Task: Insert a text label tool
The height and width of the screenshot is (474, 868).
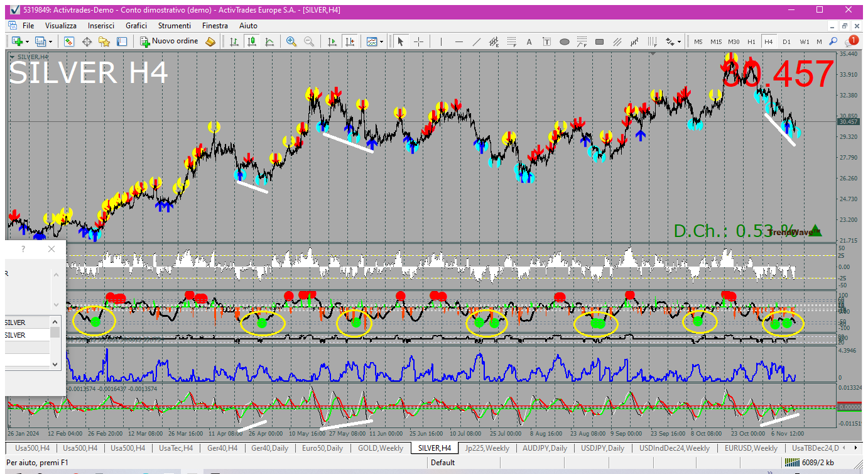Action: [x=547, y=41]
